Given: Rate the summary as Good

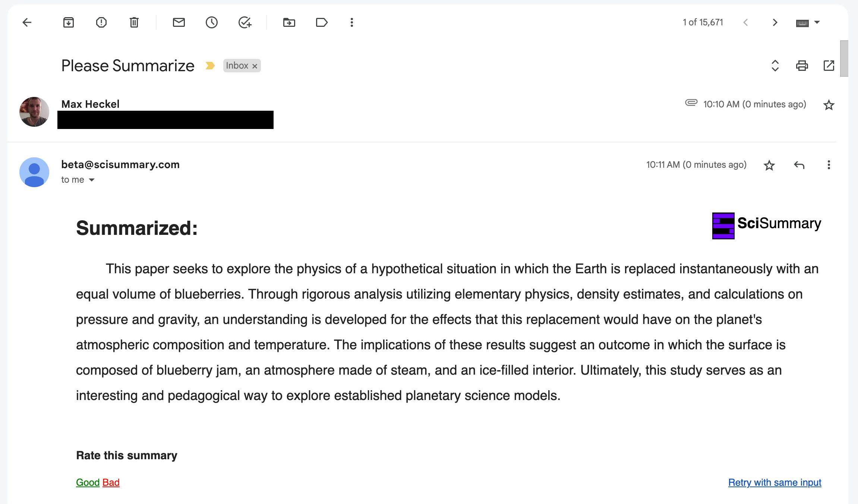Looking at the screenshot, I should [88, 482].
